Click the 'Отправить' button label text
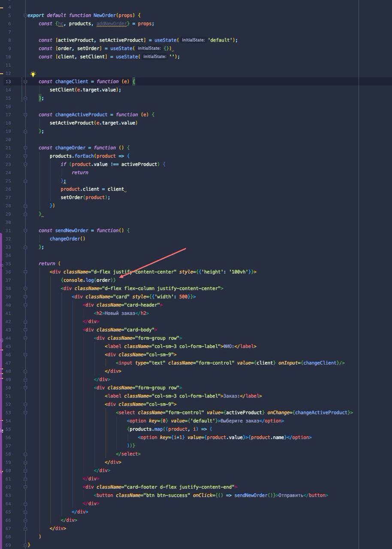The image size is (392, 549). click(290, 495)
